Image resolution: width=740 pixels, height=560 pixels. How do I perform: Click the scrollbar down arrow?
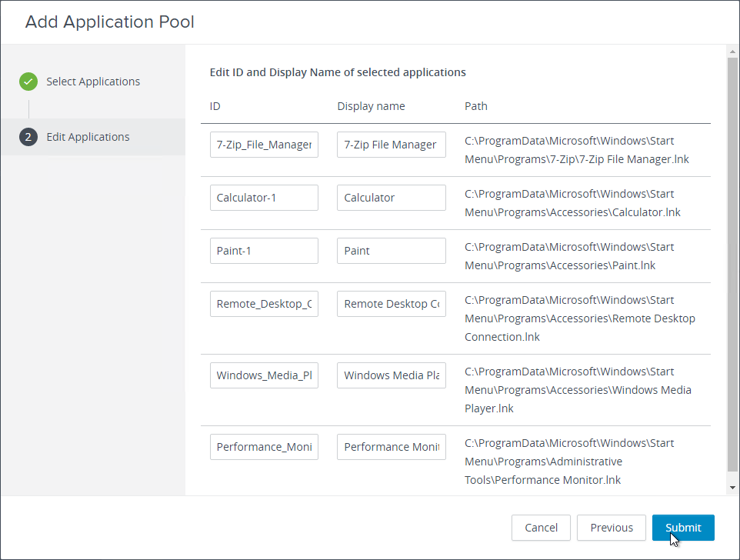point(732,488)
